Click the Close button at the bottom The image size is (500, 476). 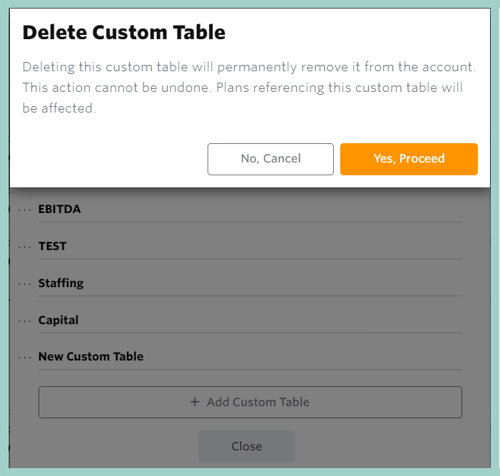tap(247, 446)
